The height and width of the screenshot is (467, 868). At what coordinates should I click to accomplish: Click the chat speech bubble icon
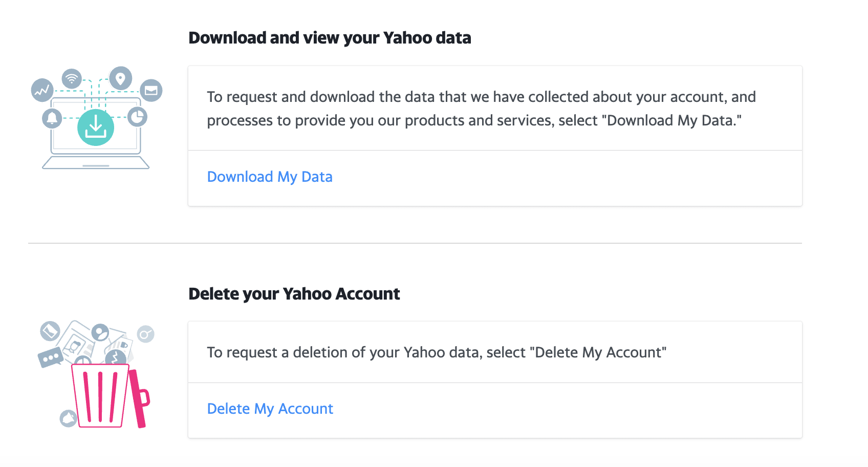50,357
